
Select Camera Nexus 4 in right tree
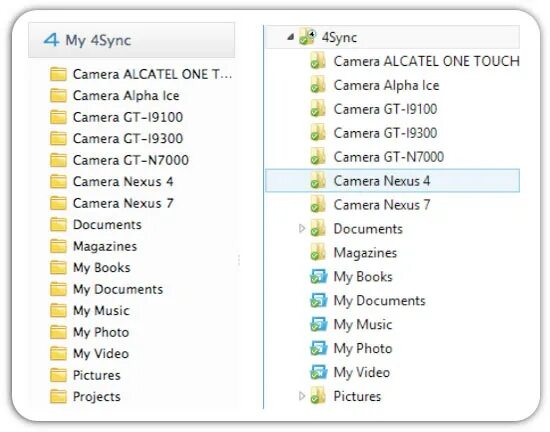[393, 181]
